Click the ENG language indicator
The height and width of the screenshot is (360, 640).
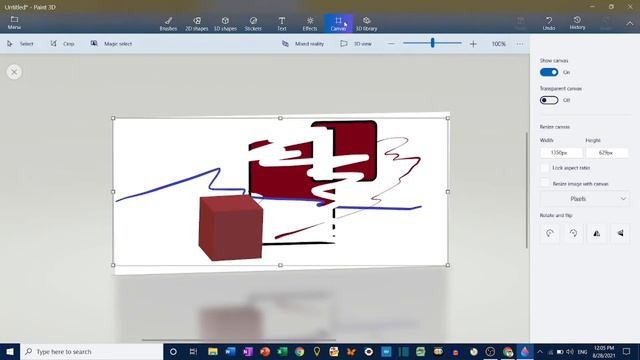tap(582, 351)
